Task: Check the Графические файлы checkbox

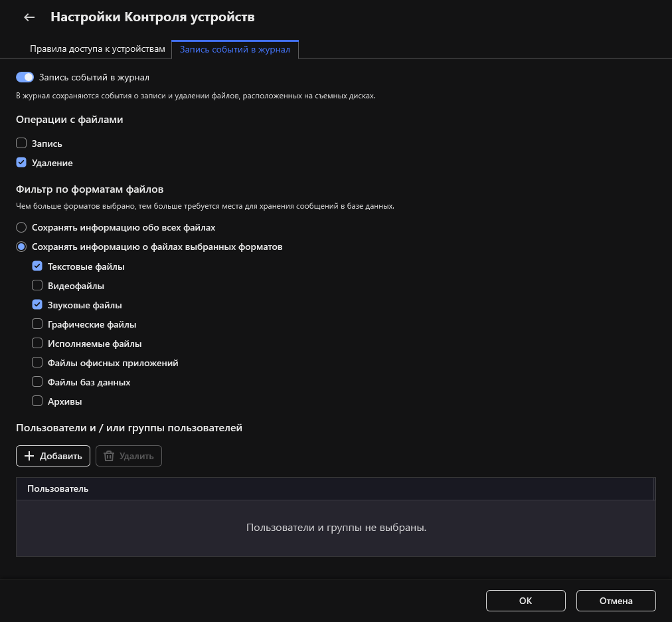Action: (x=37, y=324)
